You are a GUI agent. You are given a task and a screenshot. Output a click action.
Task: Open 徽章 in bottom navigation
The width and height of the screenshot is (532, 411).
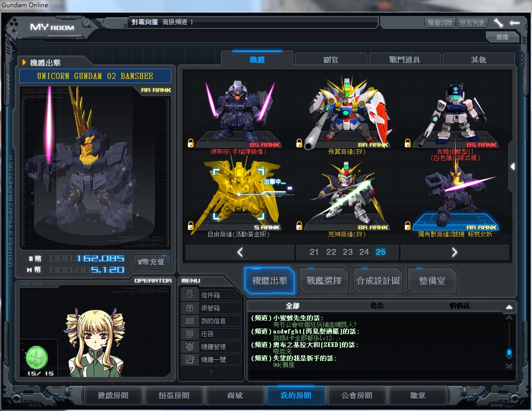click(418, 396)
